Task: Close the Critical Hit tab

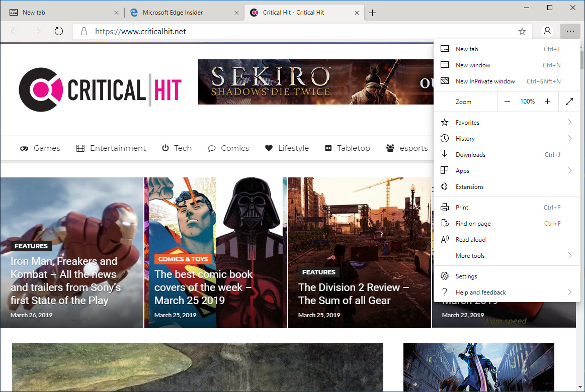Action: coord(357,13)
